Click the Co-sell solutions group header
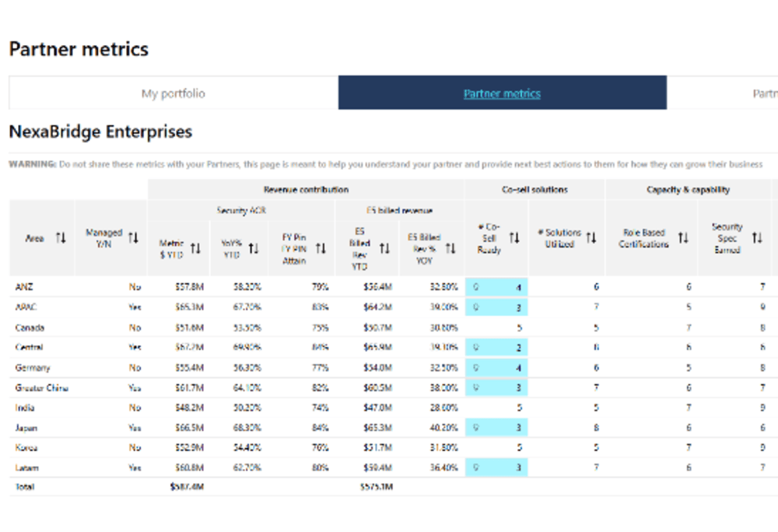The image size is (778, 532). click(x=534, y=190)
